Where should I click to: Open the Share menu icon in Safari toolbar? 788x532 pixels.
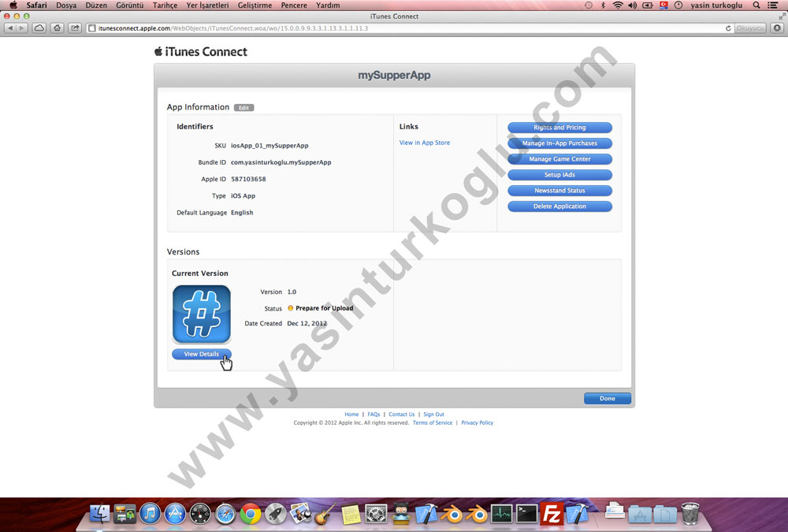click(75, 28)
